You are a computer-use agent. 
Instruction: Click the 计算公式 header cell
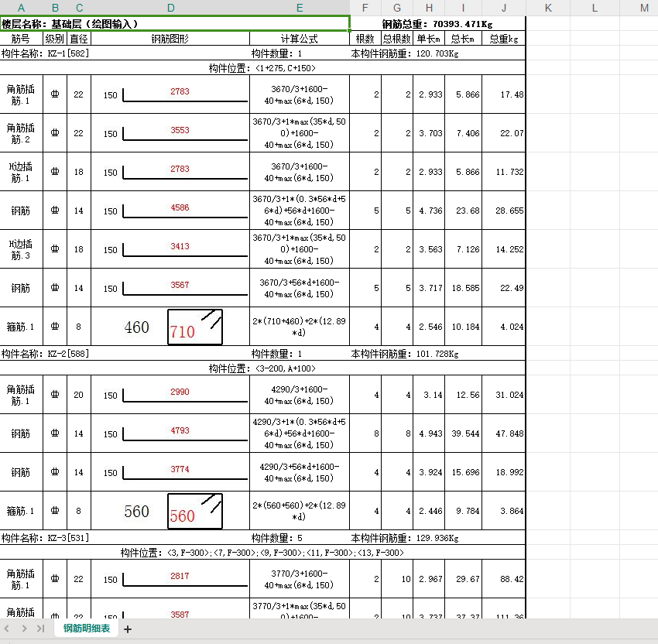coord(300,39)
